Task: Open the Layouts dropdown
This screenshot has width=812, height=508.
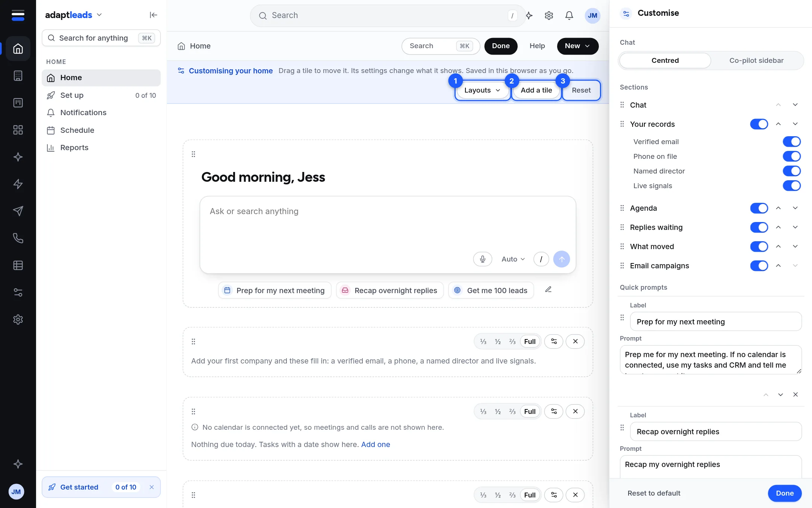Action: coord(482,90)
